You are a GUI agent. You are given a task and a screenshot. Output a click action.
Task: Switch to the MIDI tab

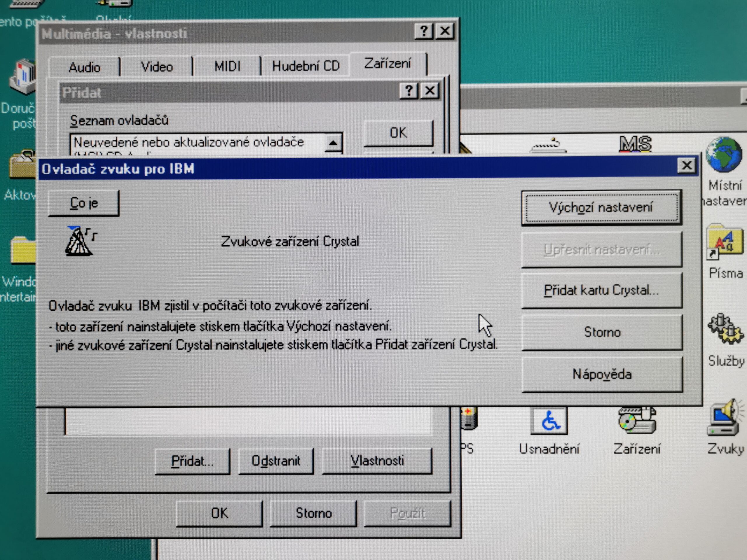click(x=227, y=66)
